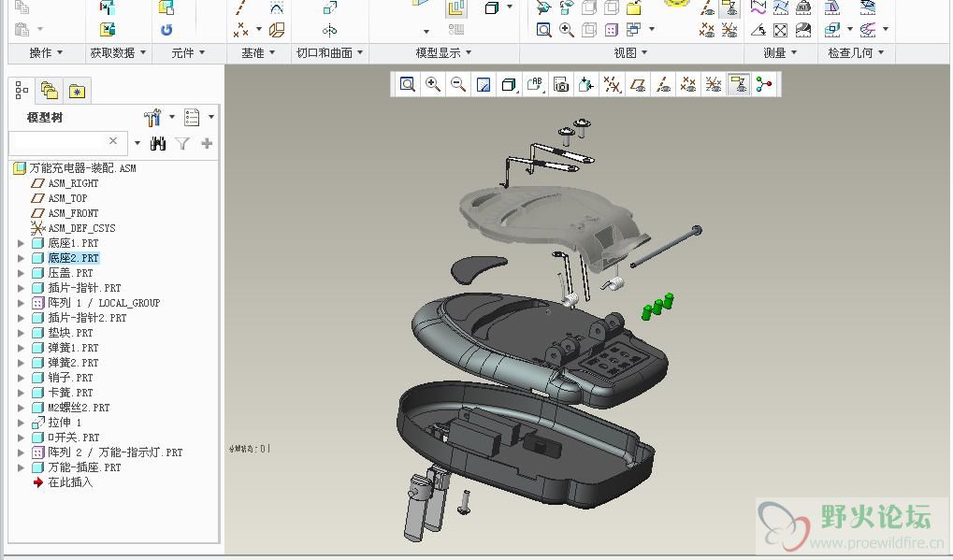The width and height of the screenshot is (953, 560).
Task: Click the model tree search input field
Action: click(x=68, y=142)
